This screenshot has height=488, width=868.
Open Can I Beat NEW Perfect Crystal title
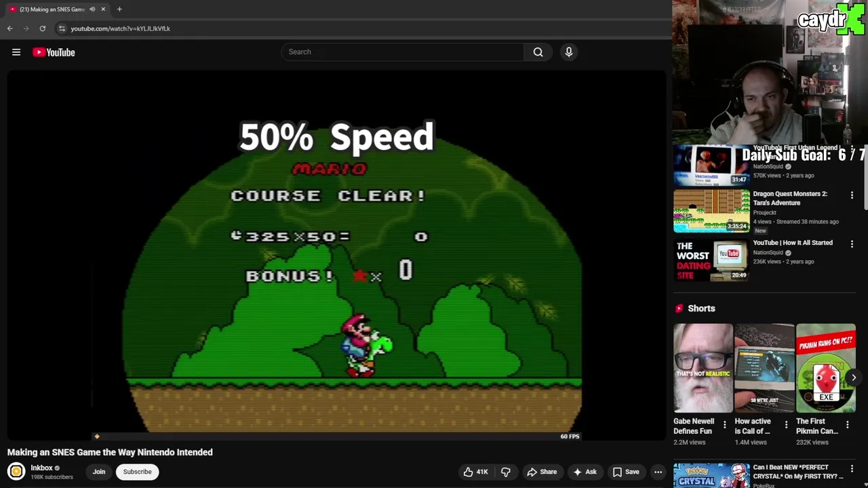799,472
